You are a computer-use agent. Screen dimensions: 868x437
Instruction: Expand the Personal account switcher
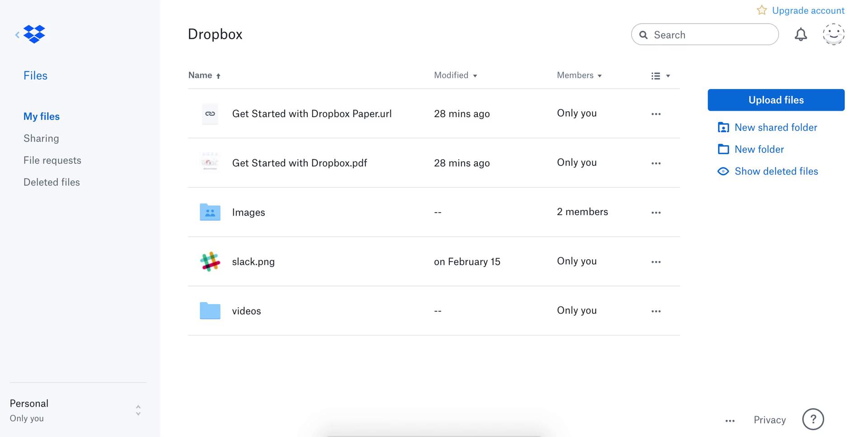click(x=138, y=410)
